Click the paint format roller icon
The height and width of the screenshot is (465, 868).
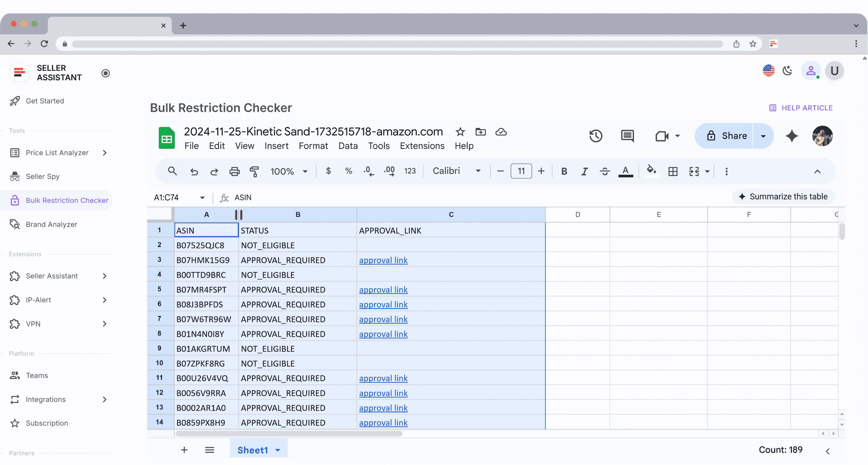[x=254, y=171]
